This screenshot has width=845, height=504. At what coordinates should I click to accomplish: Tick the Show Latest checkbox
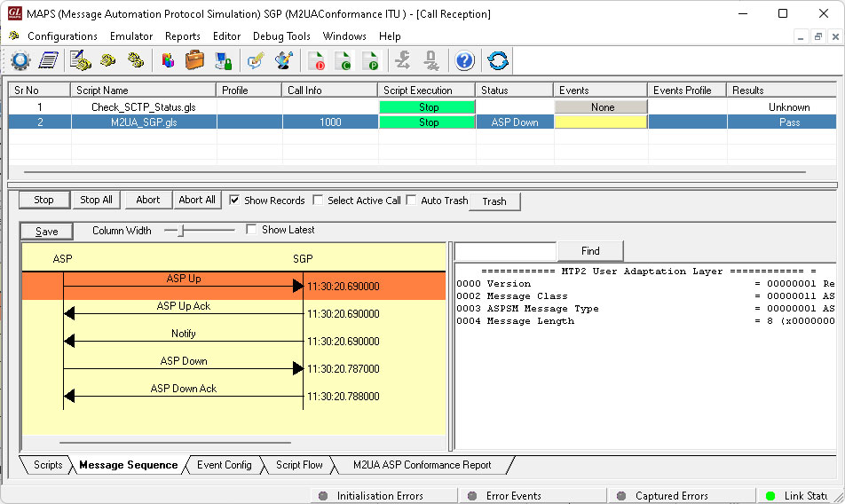[x=251, y=230]
